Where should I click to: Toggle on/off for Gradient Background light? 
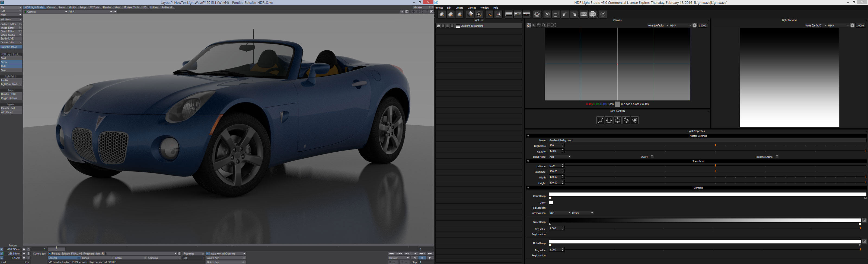[438, 26]
